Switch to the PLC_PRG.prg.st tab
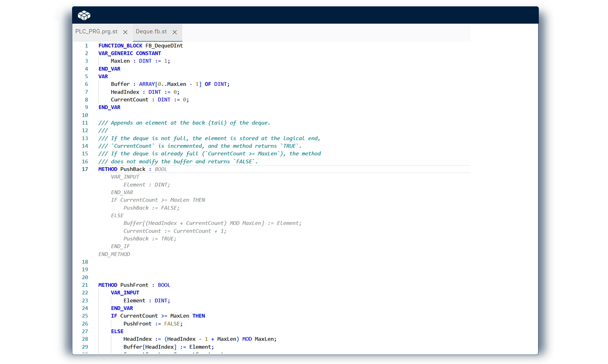608x364 pixels. pos(96,32)
